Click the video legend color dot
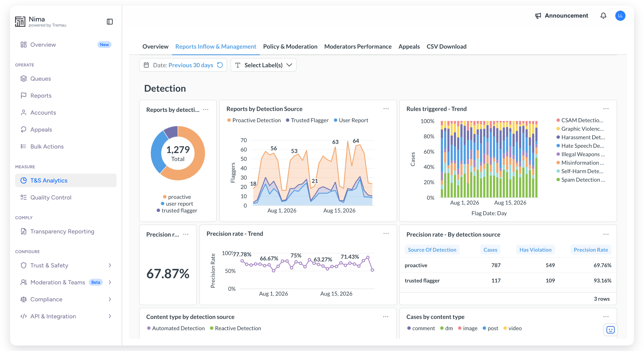Viewport: 644px width, 351px height. click(505, 328)
